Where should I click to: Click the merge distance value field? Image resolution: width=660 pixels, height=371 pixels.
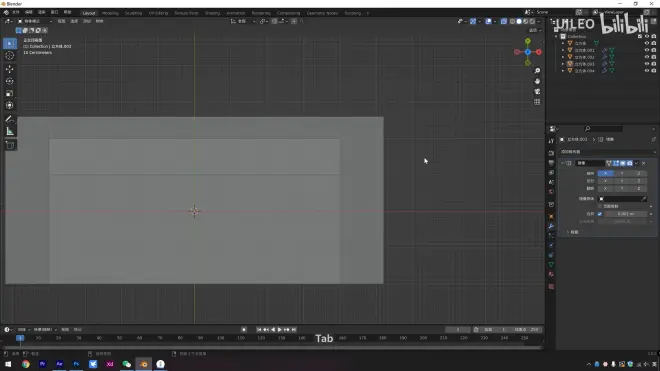[625, 214]
